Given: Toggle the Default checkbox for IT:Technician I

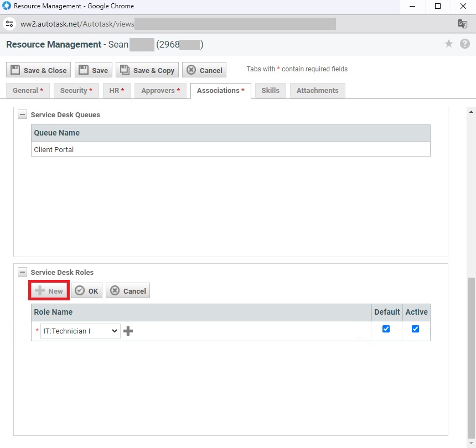Looking at the screenshot, I should tap(386, 329).
